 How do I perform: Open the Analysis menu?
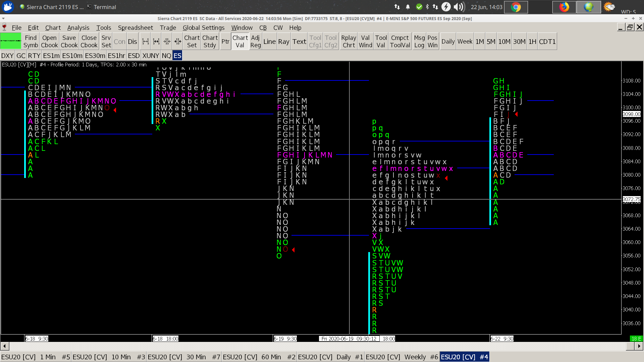78,27
